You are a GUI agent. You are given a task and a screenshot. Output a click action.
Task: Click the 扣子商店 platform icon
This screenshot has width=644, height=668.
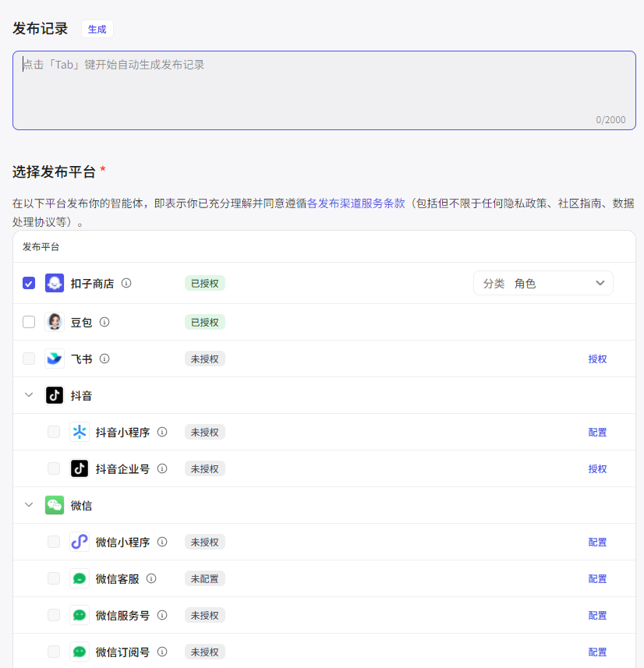point(55,283)
